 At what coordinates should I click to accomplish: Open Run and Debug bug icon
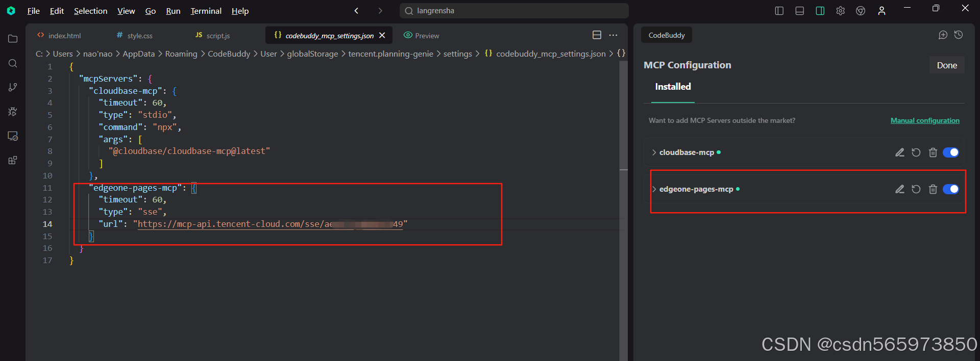(13, 112)
